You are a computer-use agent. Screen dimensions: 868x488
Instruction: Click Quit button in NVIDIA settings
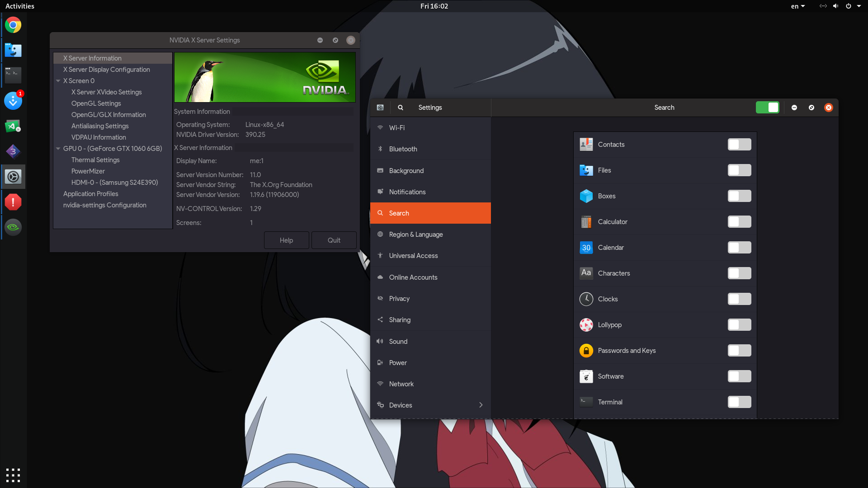click(334, 240)
